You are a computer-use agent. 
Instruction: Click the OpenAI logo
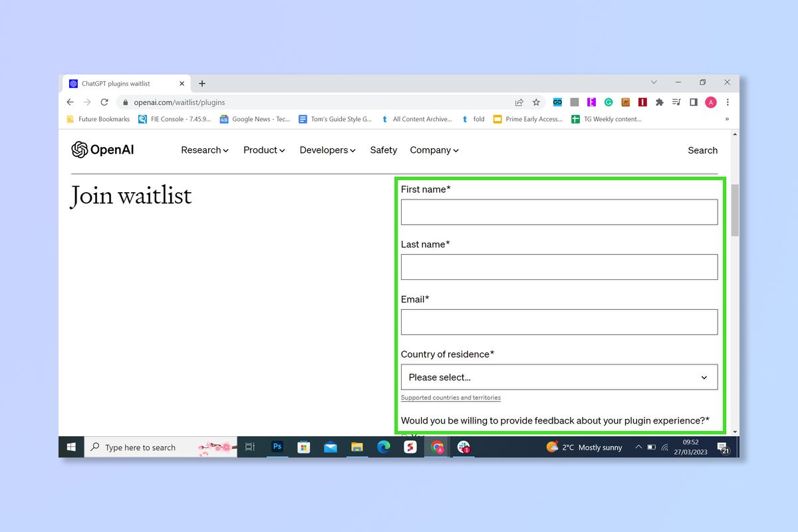101,150
